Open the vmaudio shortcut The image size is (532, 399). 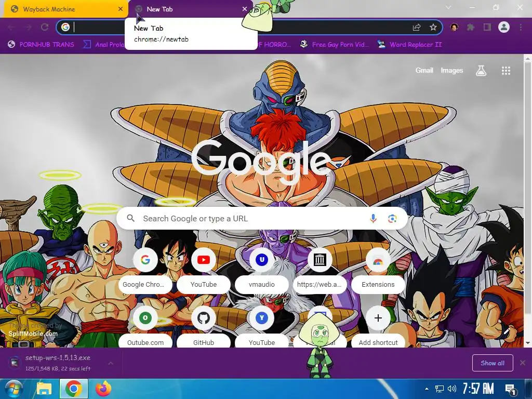coord(262,271)
